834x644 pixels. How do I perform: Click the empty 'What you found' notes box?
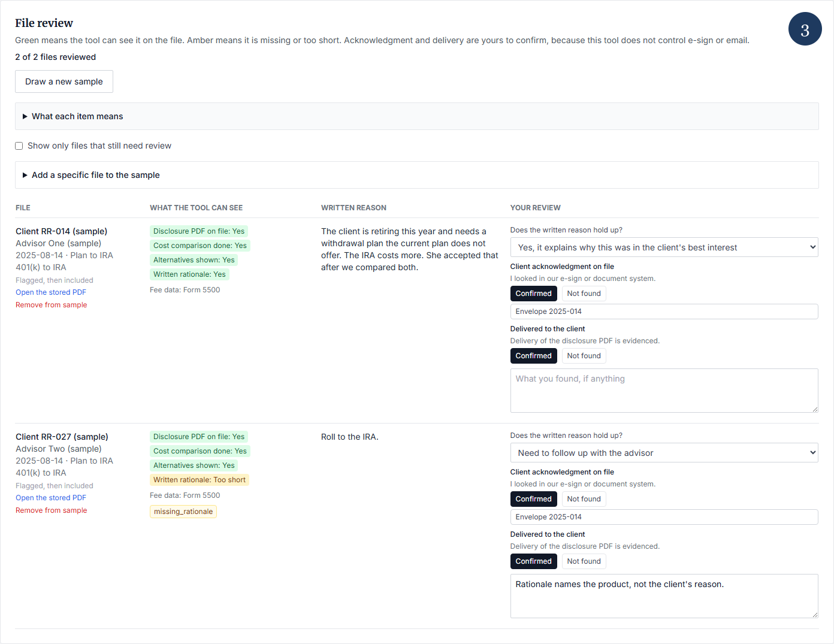coord(664,391)
